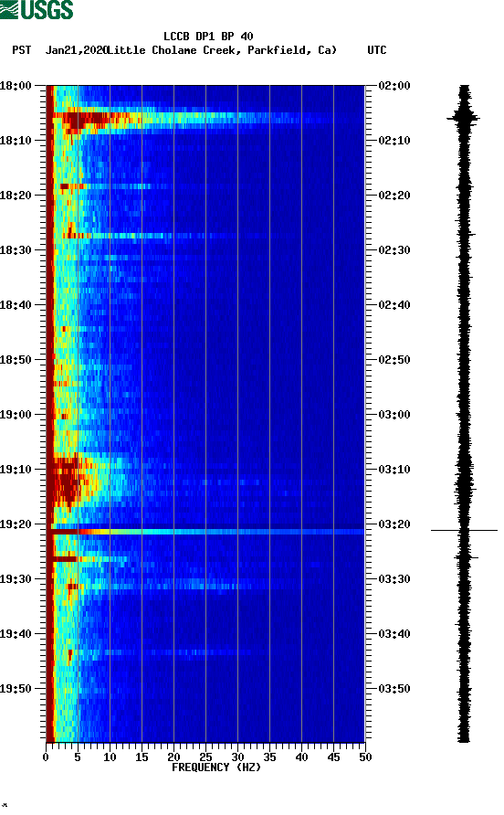Click the 5 Hz frequency axis label
The image size is (504, 815).
78,757
